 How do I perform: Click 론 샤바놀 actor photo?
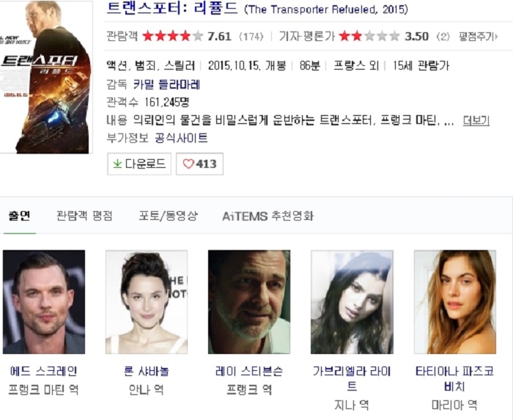tap(147, 302)
